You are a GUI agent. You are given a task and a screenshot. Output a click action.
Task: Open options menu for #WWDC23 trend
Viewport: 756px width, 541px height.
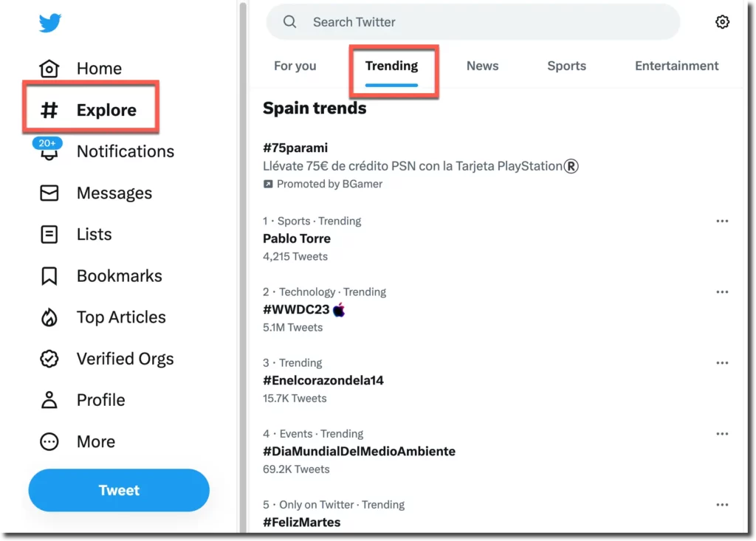pos(722,292)
